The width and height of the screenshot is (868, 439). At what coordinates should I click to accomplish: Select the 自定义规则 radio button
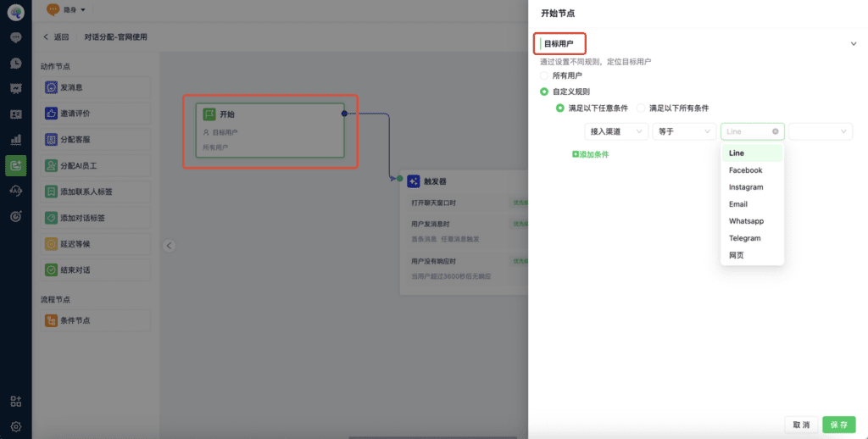544,92
